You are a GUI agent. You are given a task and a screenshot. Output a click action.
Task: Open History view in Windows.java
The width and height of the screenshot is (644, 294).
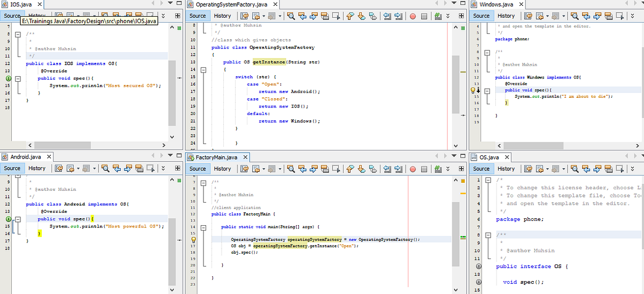pos(506,16)
